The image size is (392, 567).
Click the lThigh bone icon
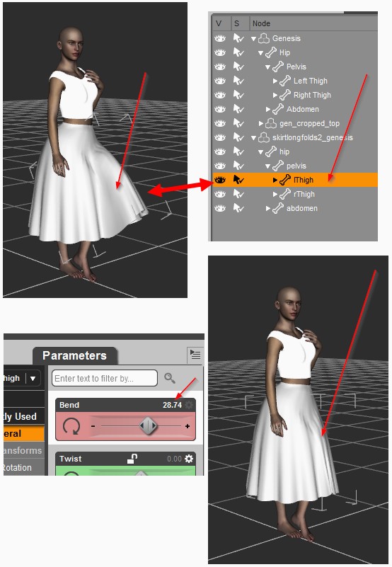285,180
